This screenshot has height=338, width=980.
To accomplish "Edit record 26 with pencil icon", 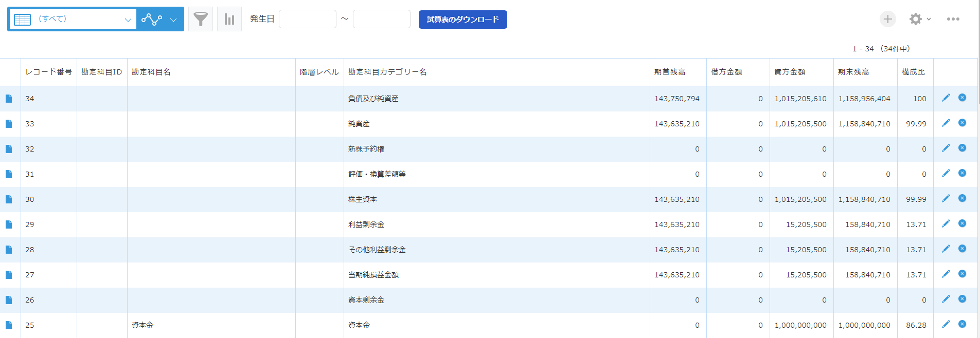I will click(946, 299).
